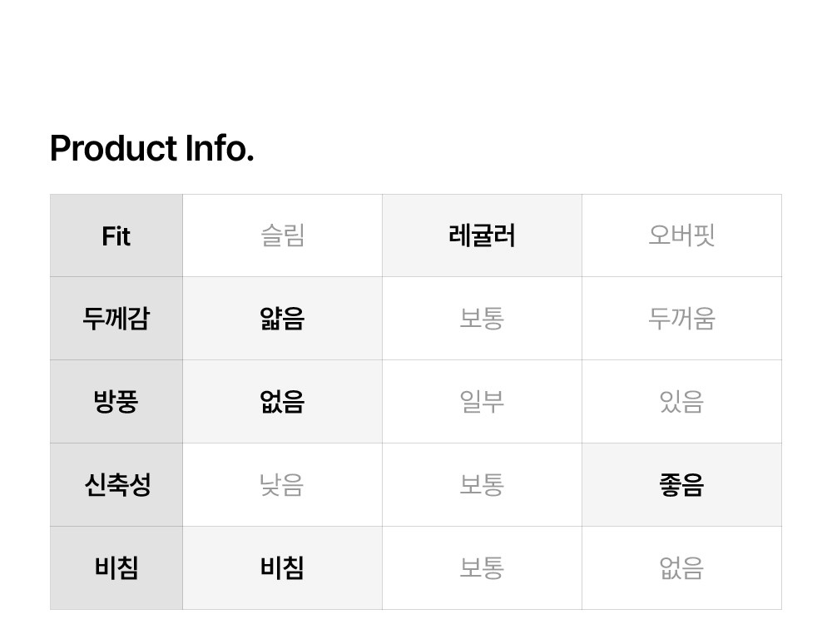Pick 없음 in the 비침 row
This screenshot has height=644, width=832.
tap(681, 568)
